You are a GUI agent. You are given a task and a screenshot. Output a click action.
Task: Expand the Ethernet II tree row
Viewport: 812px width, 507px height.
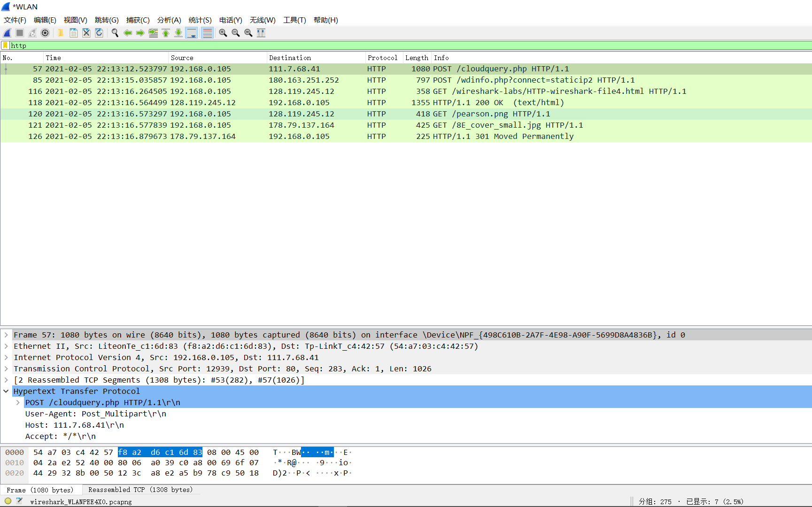(6, 346)
